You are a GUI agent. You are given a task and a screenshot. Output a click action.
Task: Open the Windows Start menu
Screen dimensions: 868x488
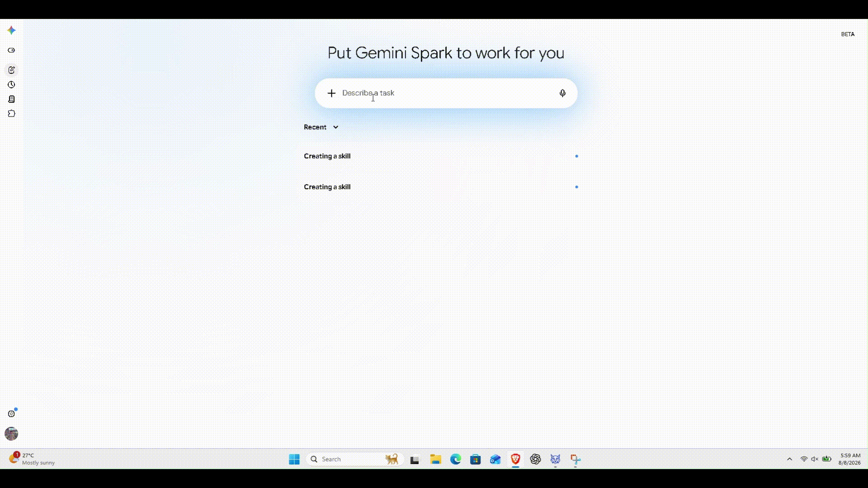294,459
